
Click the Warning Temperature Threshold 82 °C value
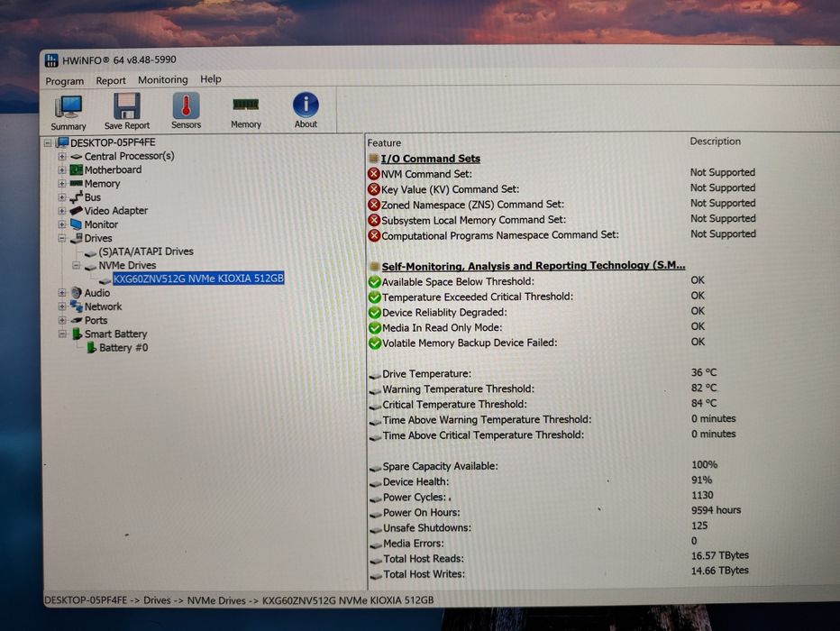pos(703,388)
